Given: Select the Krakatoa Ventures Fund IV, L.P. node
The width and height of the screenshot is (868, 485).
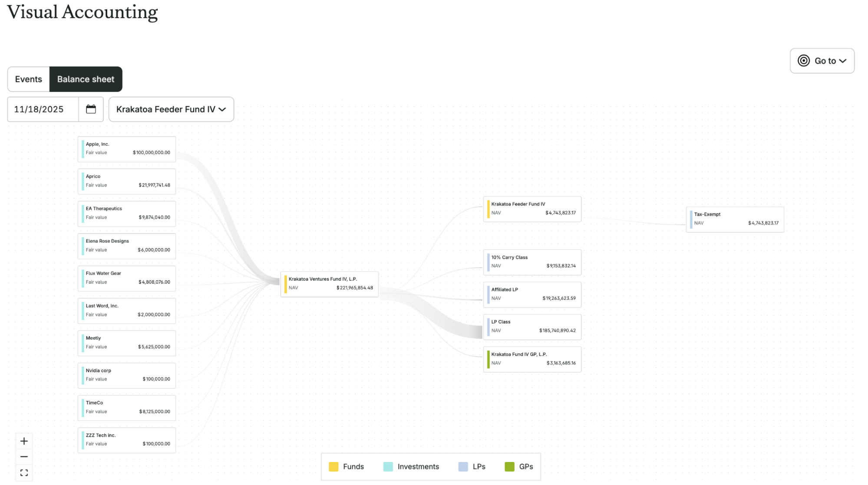Looking at the screenshot, I should point(330,284).
